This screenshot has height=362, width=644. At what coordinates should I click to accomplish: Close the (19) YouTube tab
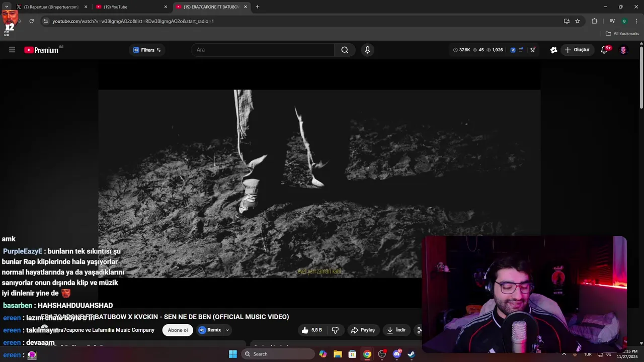166,7
